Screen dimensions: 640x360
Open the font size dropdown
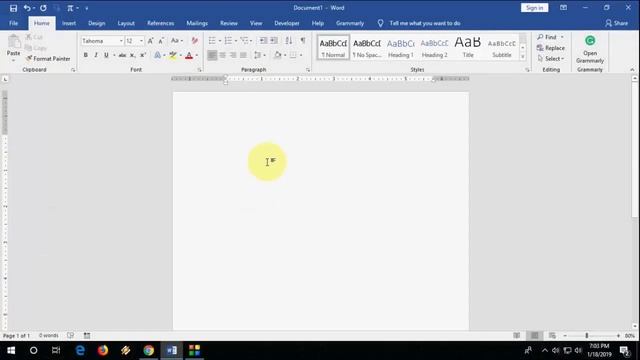[x=141, y=41]
